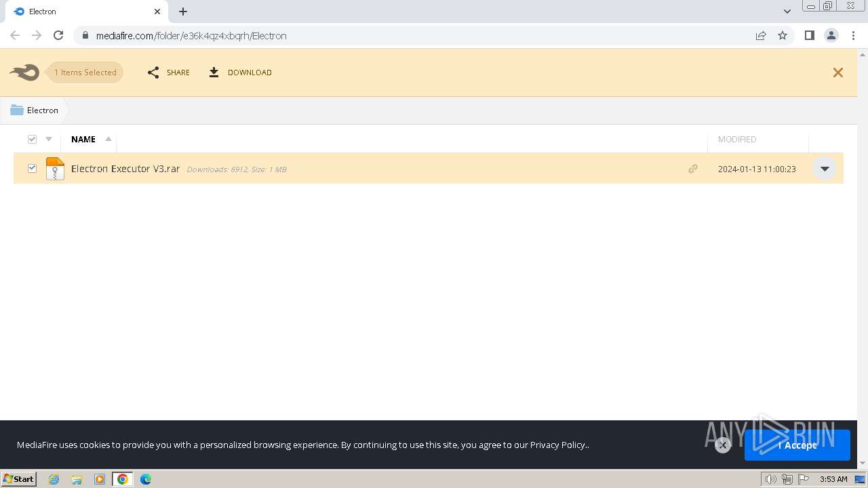Screen dimensions: 868x488
Task: Launch Internet Explorer from taskbar
Action: pyautogui.click(x=54, y=479)
